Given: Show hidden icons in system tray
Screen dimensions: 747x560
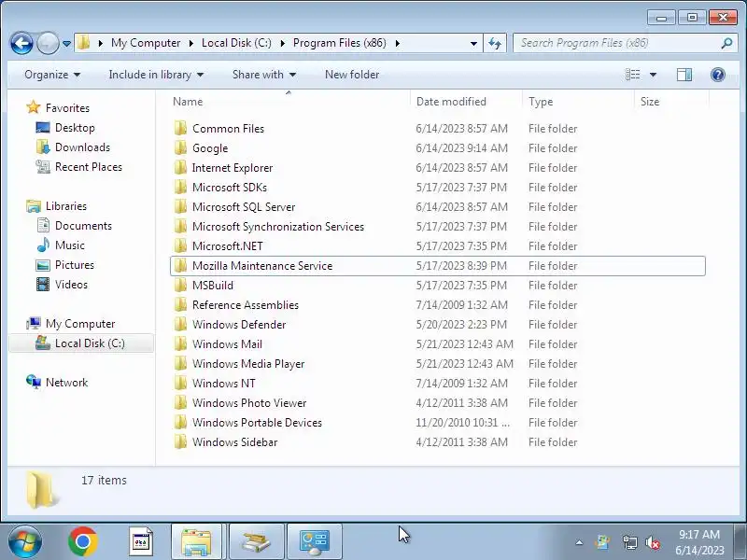Looking at the screenshot, I should [x=579, y=542].
